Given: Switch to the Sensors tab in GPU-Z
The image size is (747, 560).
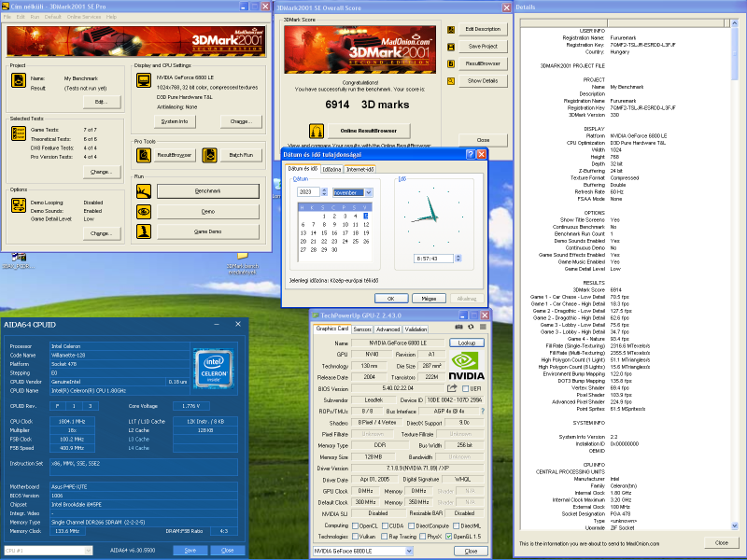Looking at the screenshot, I should 362,329.
